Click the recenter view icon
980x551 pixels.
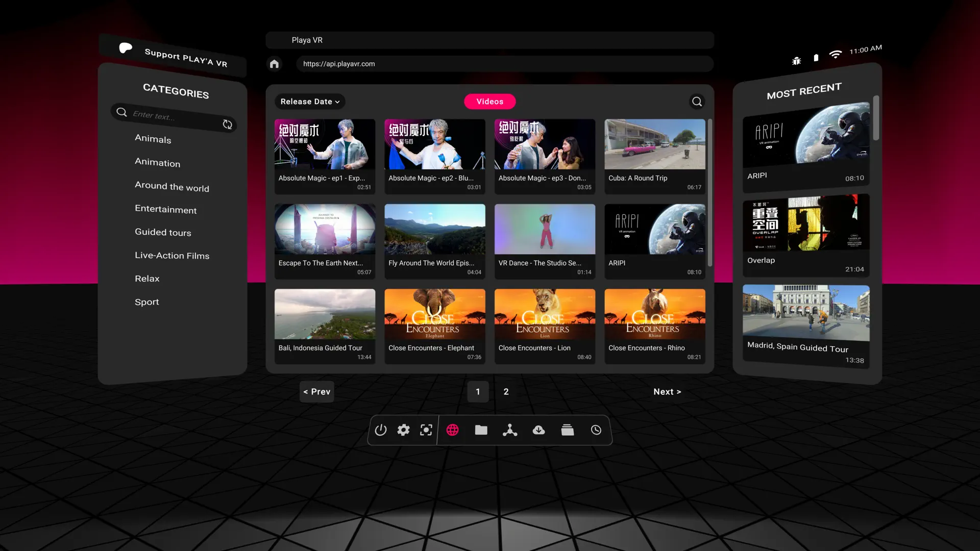click(426, 430)
